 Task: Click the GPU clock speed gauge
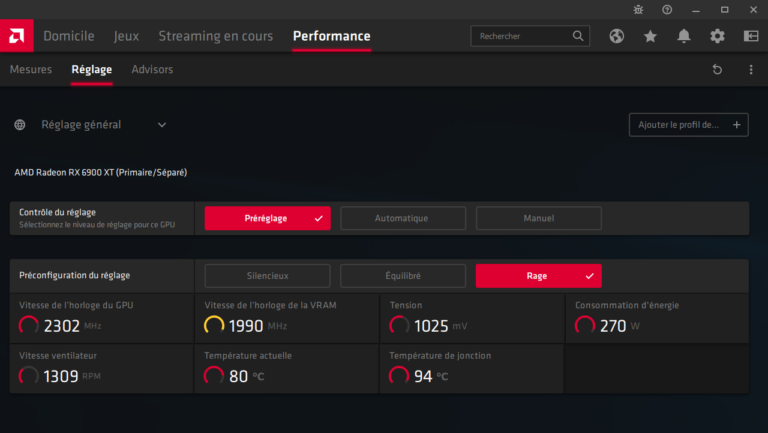point(29,325)
